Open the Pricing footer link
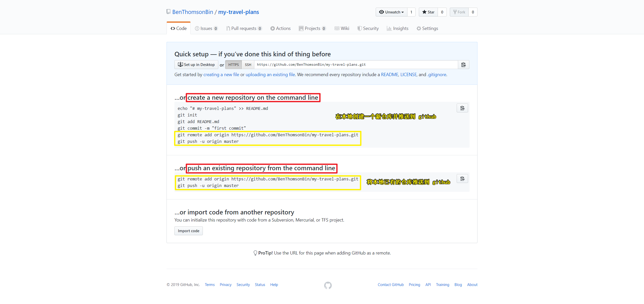Screen dimensions: 644x304 (415, 285)
